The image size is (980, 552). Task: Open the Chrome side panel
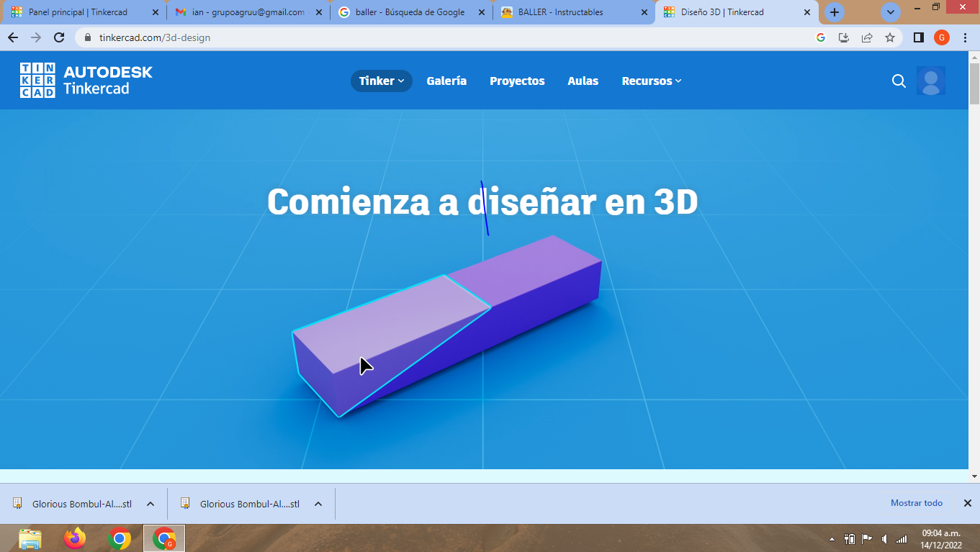919,37
